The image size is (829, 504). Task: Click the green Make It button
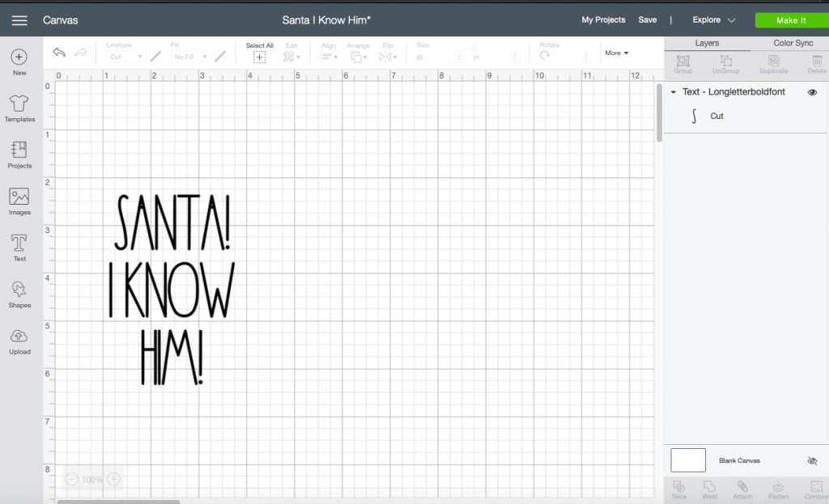[x=791, y=19]
